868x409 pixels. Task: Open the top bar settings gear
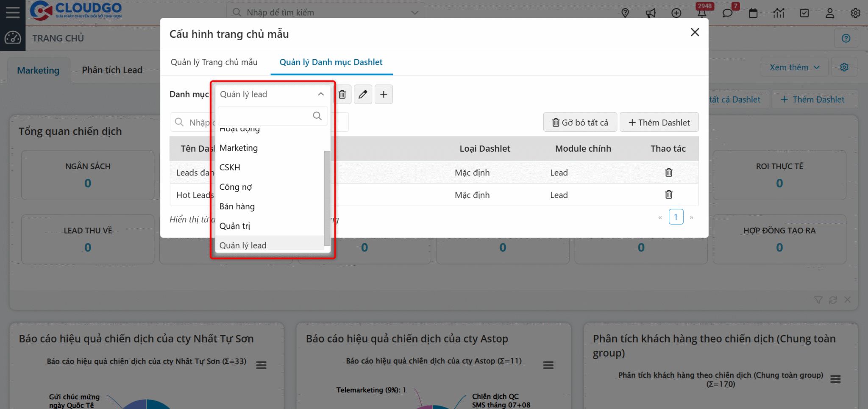point(855,13)
